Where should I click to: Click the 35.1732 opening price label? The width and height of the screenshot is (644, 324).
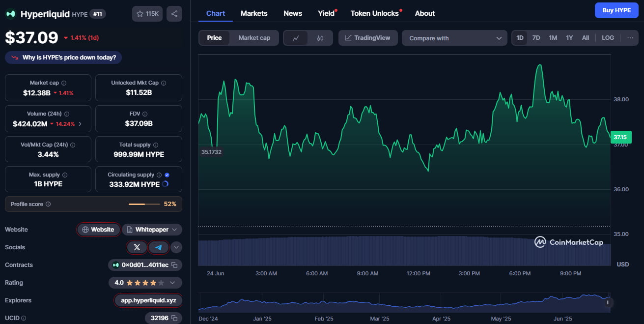pyautogui.click(x=211, y=152)
